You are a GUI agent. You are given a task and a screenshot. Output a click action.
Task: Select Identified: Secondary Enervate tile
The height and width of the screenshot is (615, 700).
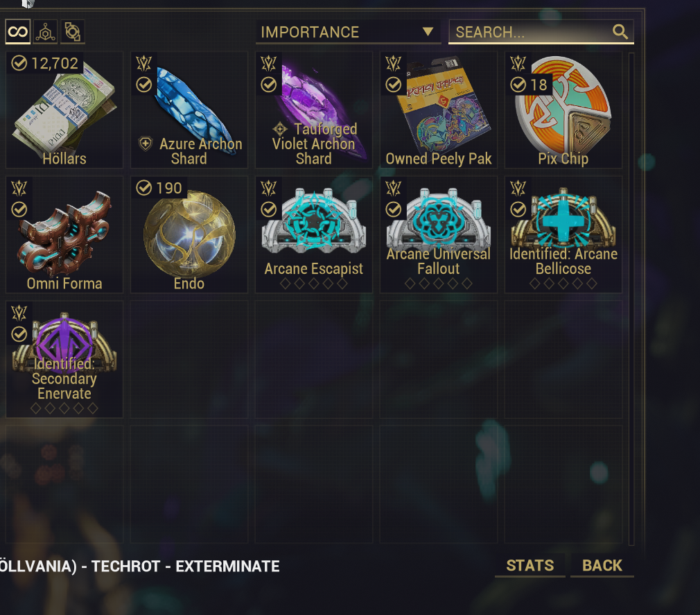coord(64,360)
